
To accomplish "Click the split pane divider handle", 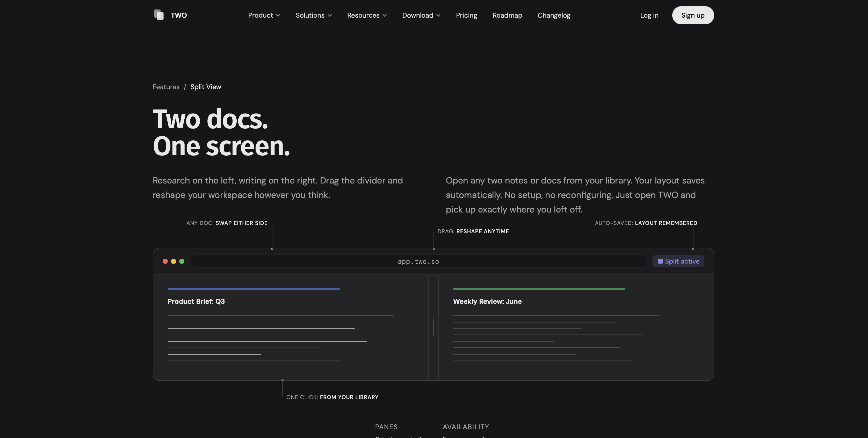I will click(433, 327).
